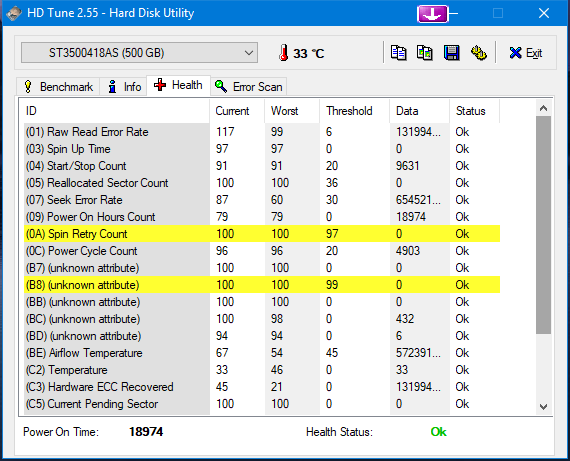Open the ST3500418AS drive dropdown

139,53
